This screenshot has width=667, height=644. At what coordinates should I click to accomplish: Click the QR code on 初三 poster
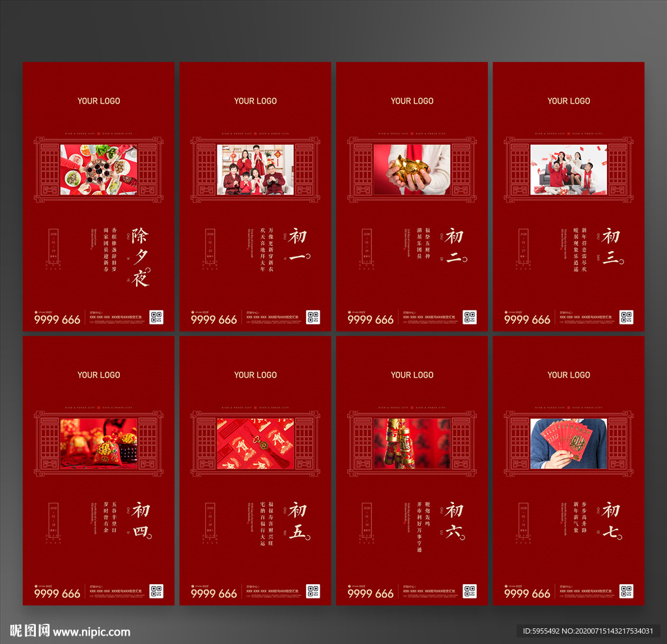pyautogui.click(x=626, y=317)
